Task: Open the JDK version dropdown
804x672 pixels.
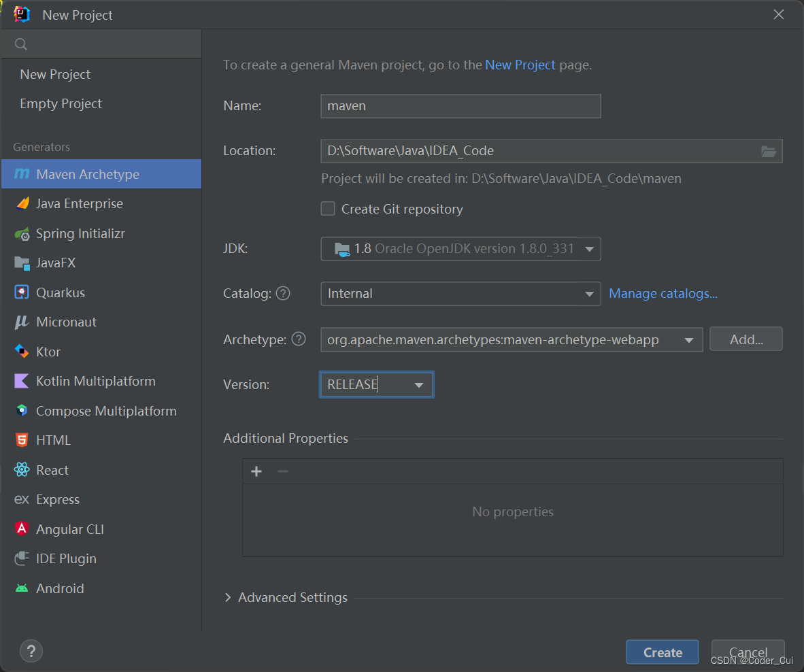Action: (460, 249)
